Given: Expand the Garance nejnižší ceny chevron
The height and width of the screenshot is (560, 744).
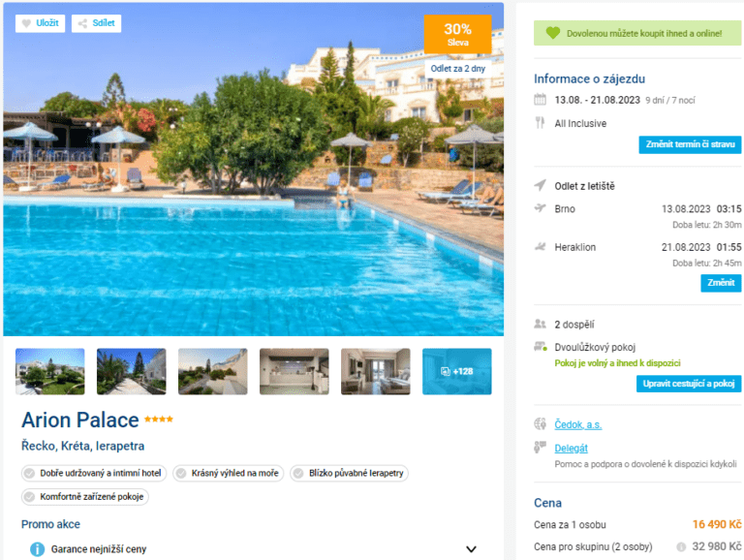Looking at the screenshot, I should click(471, 549).
